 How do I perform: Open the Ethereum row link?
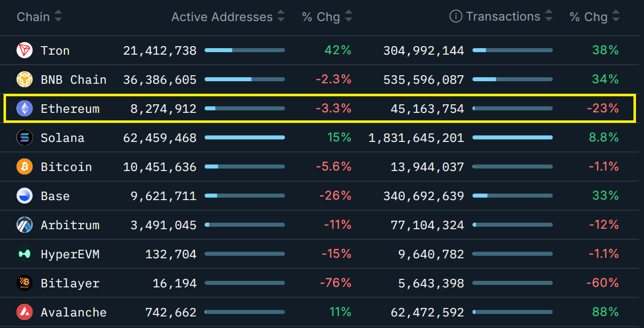pyautogui.click(x=70, y=108)
